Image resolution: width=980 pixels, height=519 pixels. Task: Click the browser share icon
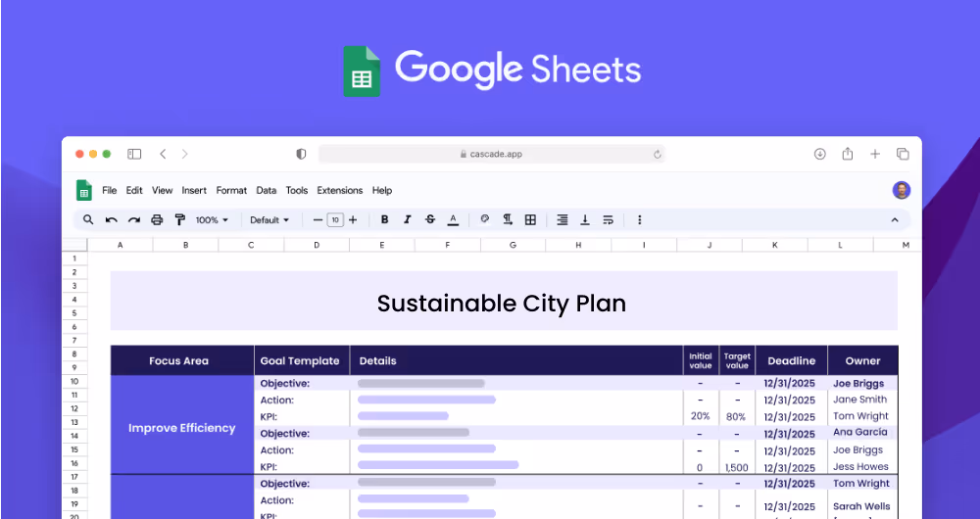pyautogui.click(x=848, y=154)
